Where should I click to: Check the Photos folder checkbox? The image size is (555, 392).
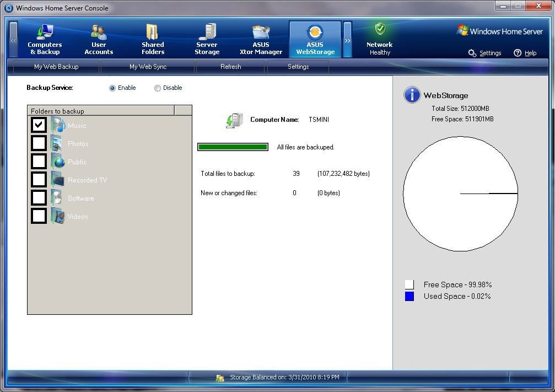pyautogui.click(x=39, y=143)
